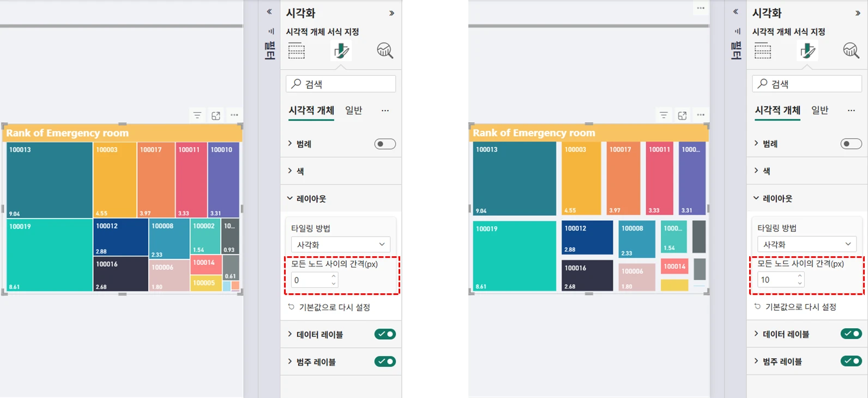Viewport: 868px width, 398px height.
Task: Open focus mode icon above the right treemap
Action: click(682, 116)
